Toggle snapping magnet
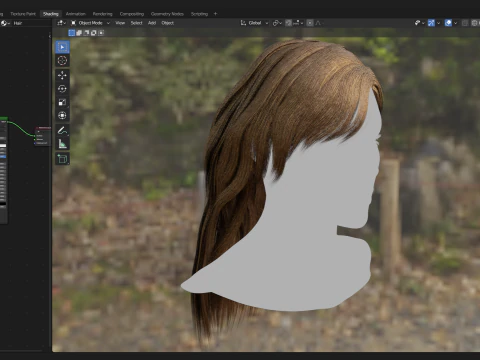This screenshot has width=480, height=360. click(289, 23)
